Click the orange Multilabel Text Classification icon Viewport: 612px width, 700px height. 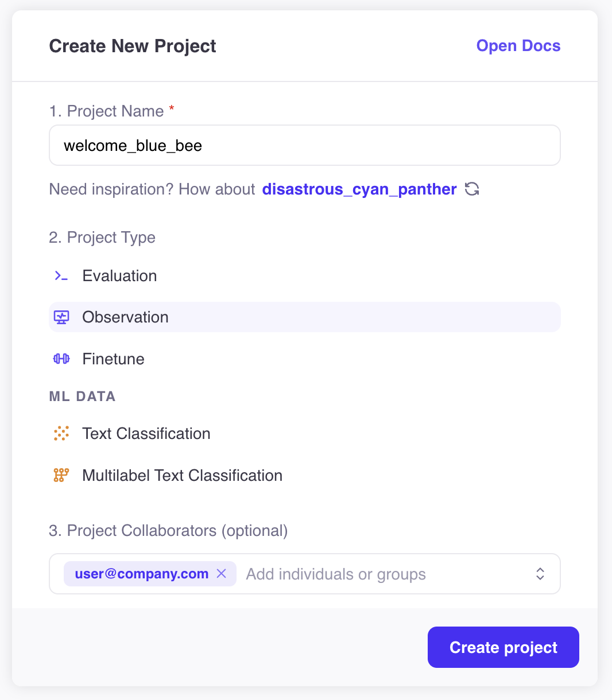click(61, 475)
